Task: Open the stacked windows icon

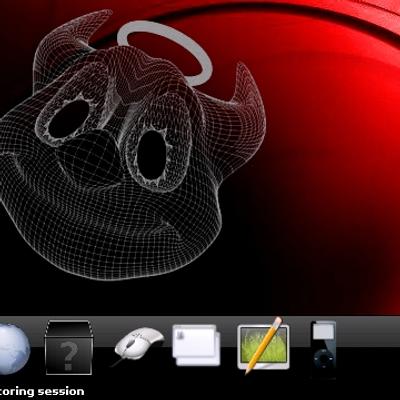Action: click(197, 345)
